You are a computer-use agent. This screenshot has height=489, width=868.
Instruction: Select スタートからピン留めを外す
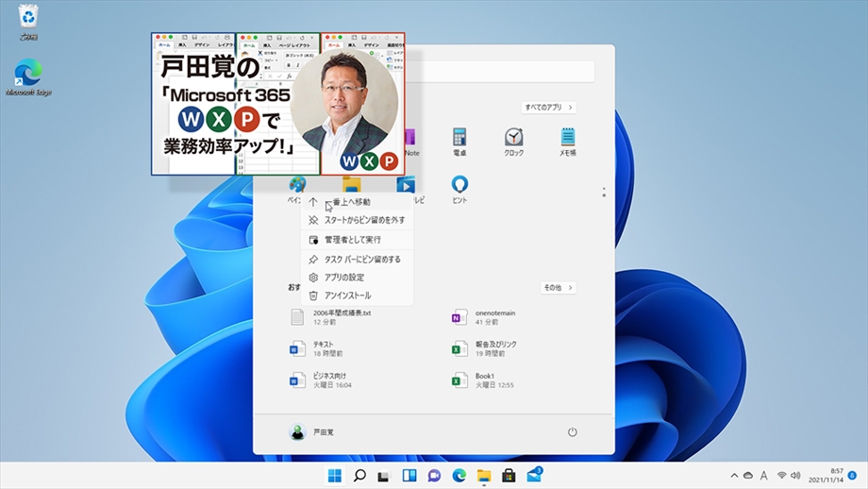tap(357, 220)
